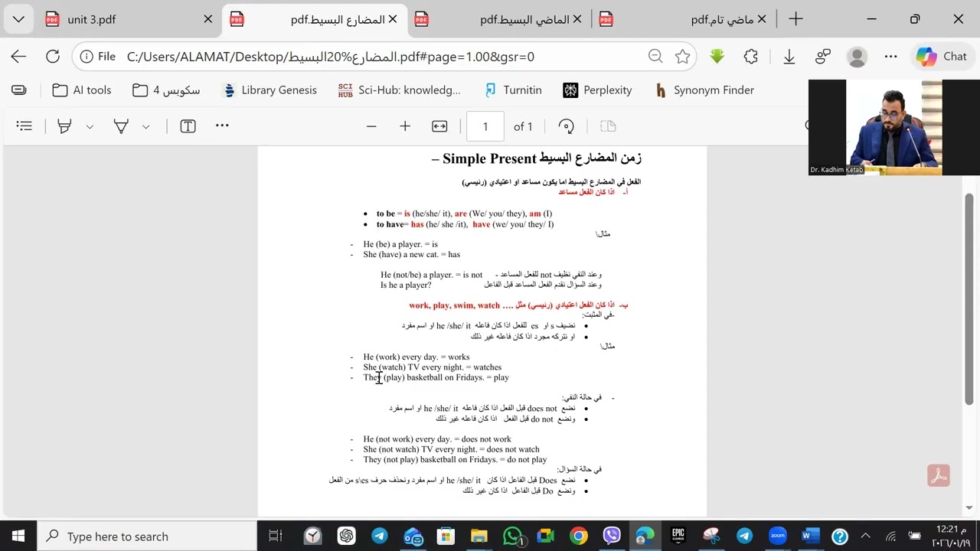The width and height of the screenshot is (980, 551).
Task: Switch to unit 3.pdf tab
Action: click(x=129, y=19)
